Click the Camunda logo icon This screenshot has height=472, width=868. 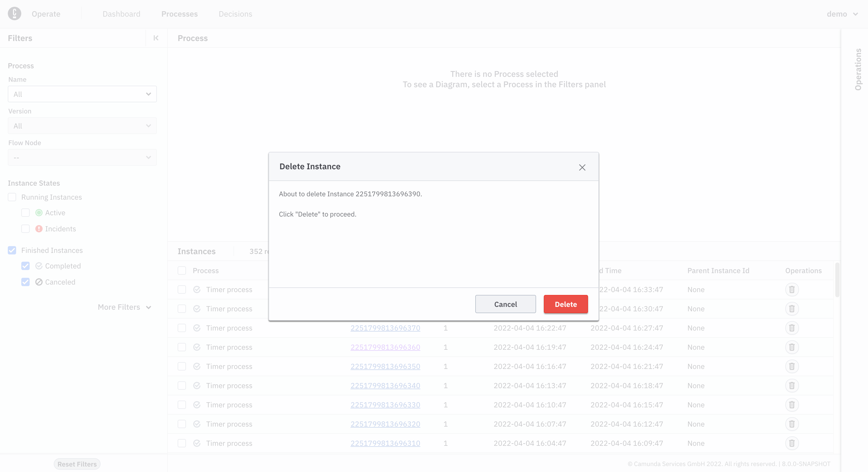(x=15, y=14)
